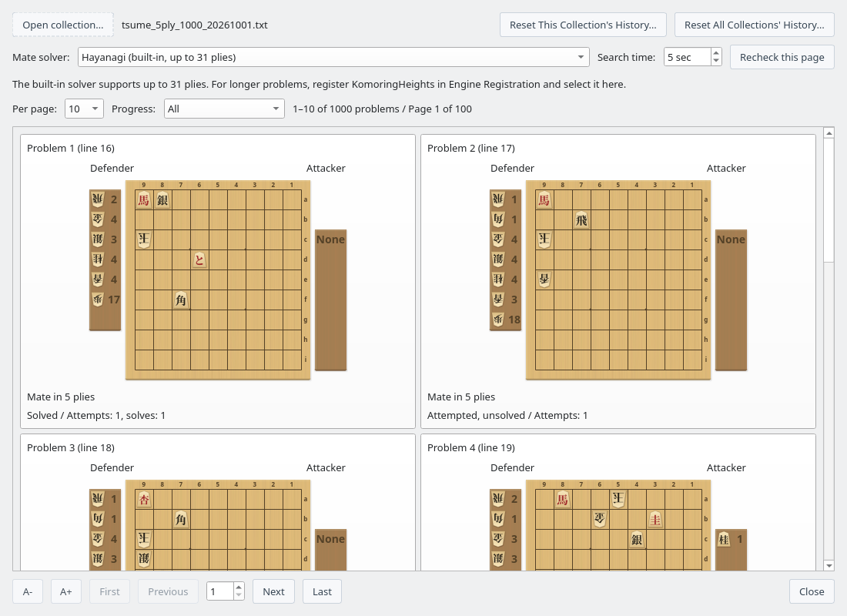Click the bishop piece on Problem 3 board
This screenshot has height=616, width=847.
coord(181,519)
